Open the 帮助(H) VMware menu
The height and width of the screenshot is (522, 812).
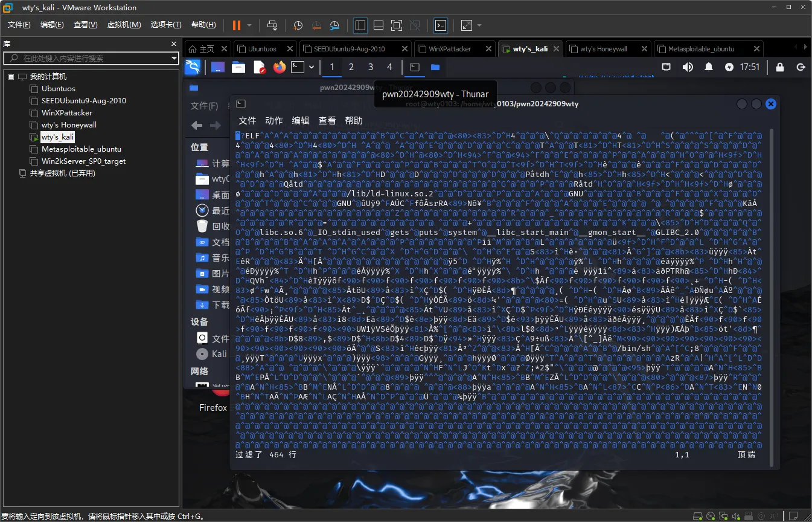(x=203, y=25)
